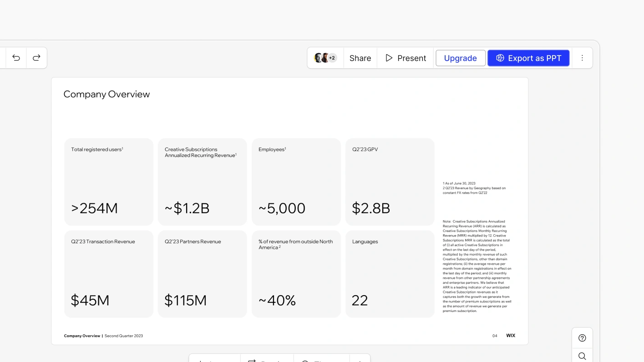
Task: Select the page number 04
Action: (x=495, y=336)
